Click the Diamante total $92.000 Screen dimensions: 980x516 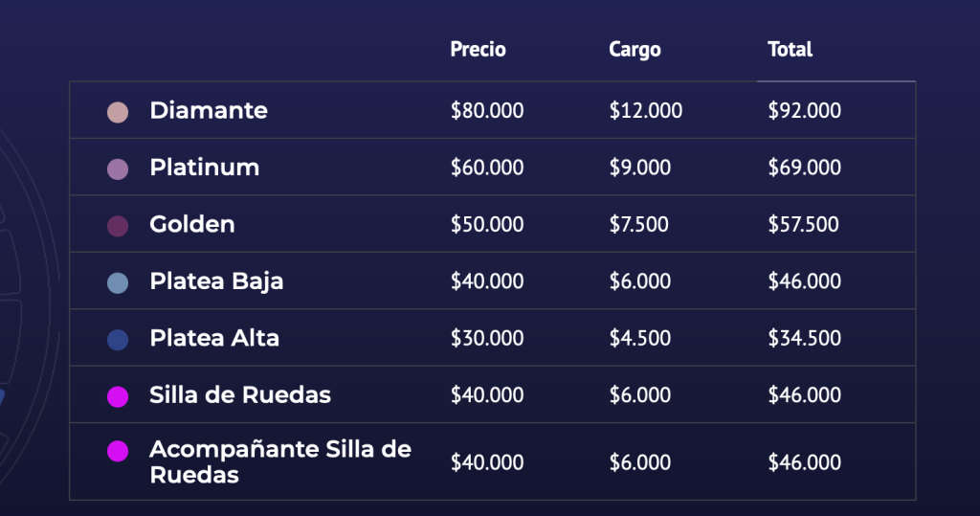(804, 111)
